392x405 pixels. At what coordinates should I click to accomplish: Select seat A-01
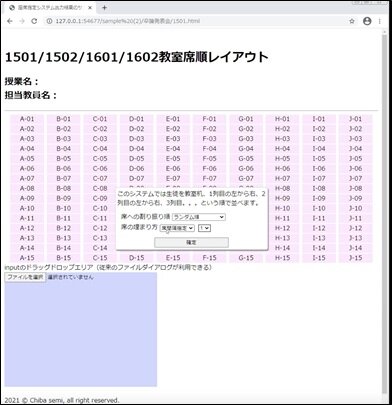(27, 119)
